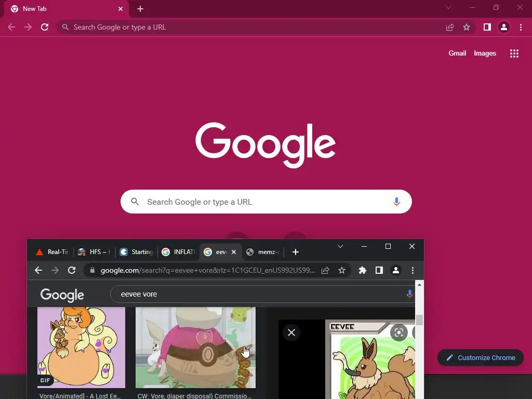Open the profile avatar in the front Chrome window
Viewport: 532px width, 399px height.
pyautogui.click(x=395, y=270)
